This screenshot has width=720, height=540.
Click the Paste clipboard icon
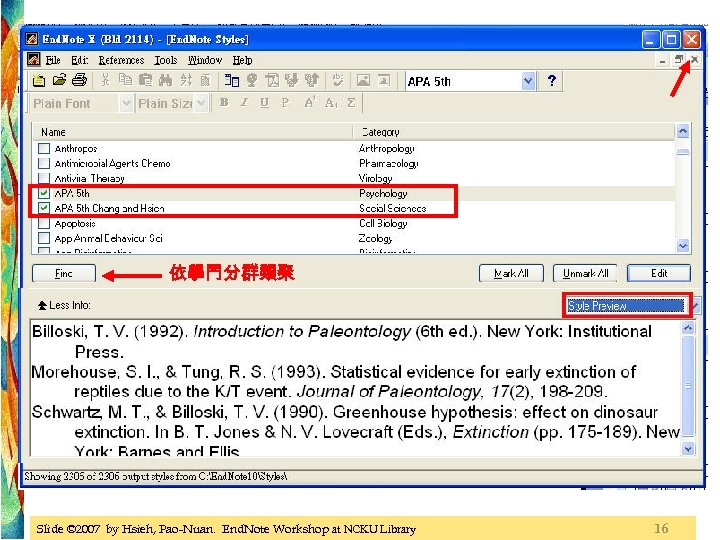click(x=146, y=80)
